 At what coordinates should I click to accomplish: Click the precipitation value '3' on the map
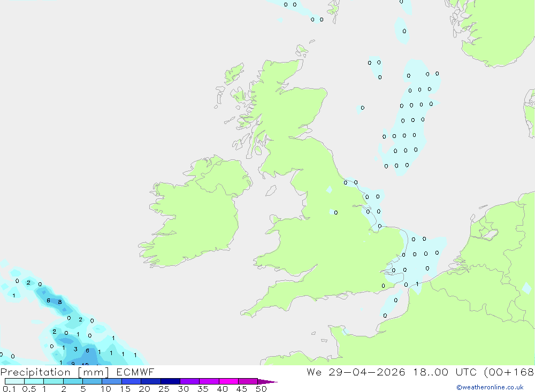coord(75,349)
